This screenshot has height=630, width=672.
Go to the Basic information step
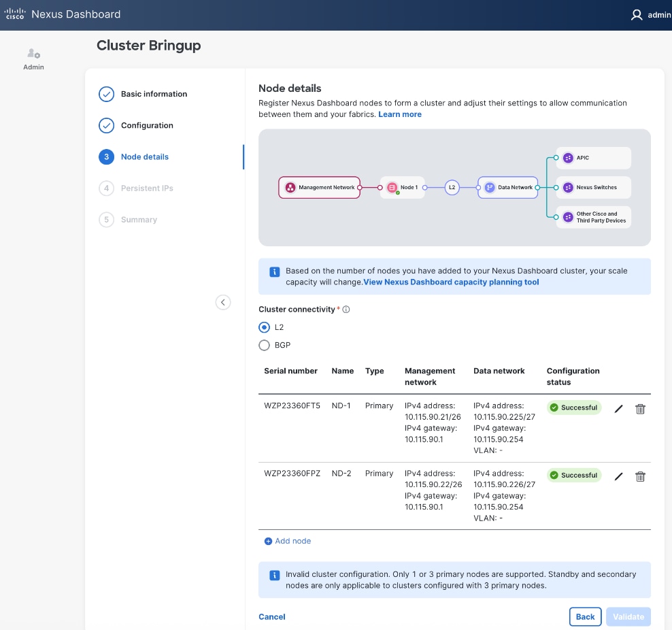click(154, 94)
